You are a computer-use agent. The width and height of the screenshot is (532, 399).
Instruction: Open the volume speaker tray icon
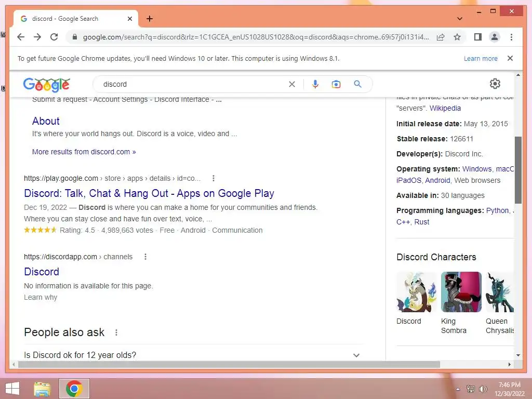coord(483,389)
